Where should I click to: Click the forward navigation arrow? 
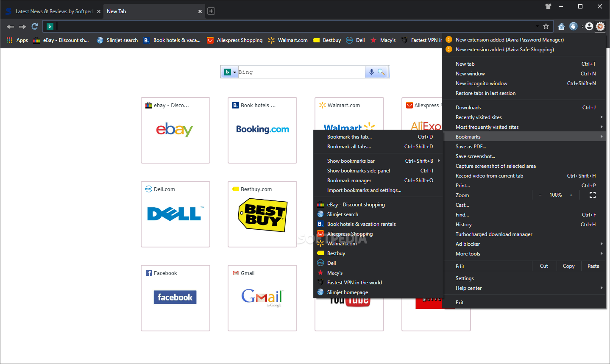tap(22, 27)
